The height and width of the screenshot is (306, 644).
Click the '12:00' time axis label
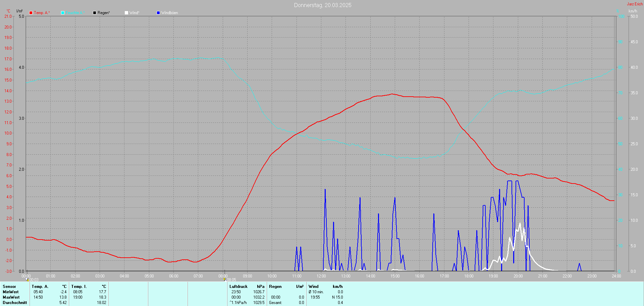pos(321,276)
